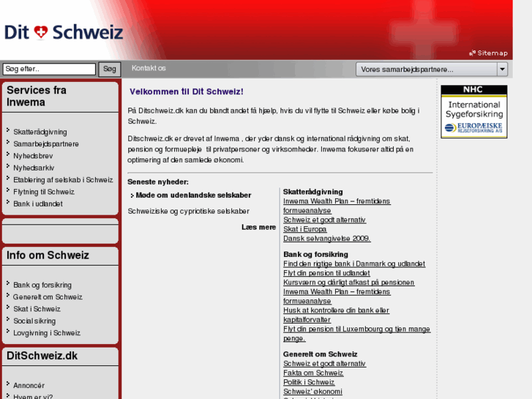Image resolution: width=532 pixels, height=399 pixels.
Task: Open NHC International Sygeforsikring banner
Action: [x=474, y=112]
